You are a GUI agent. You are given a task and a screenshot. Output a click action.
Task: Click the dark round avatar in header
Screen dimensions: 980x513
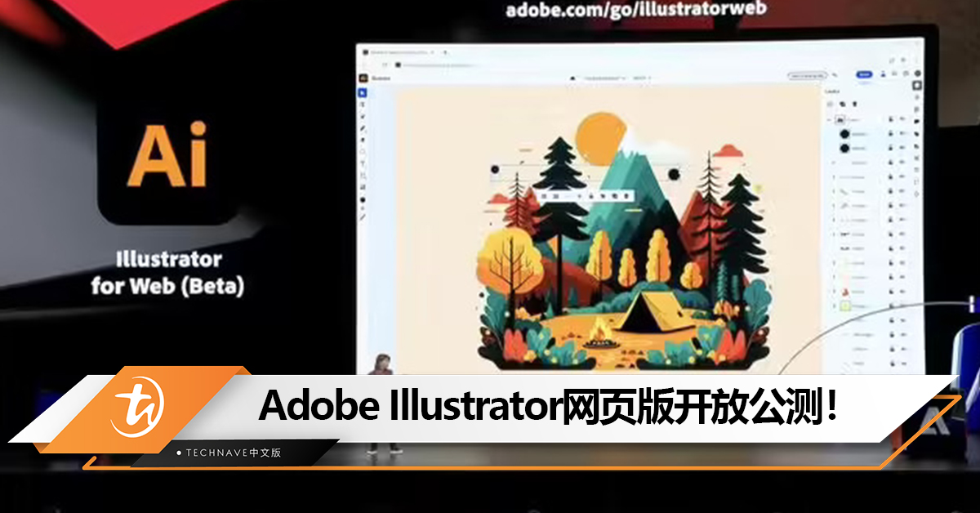click(917, 74)
